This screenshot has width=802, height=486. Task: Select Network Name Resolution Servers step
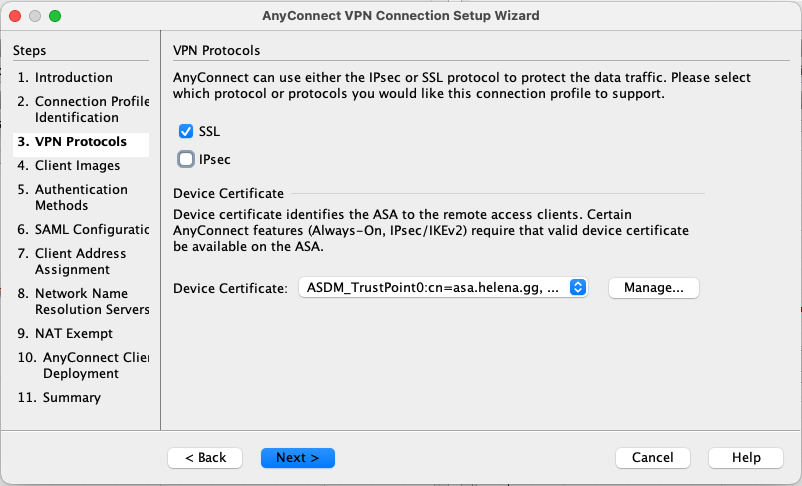pyautogui.click(x=84, y=302)
